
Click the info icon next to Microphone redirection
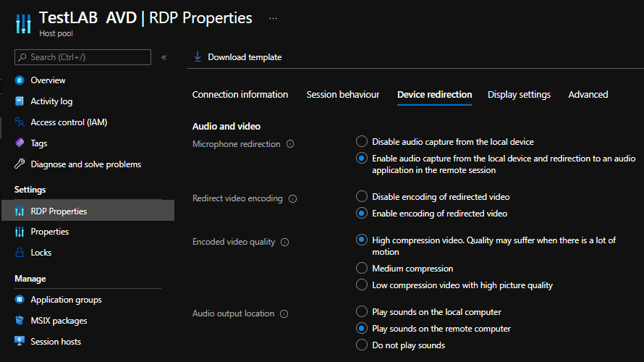[290, 144]
